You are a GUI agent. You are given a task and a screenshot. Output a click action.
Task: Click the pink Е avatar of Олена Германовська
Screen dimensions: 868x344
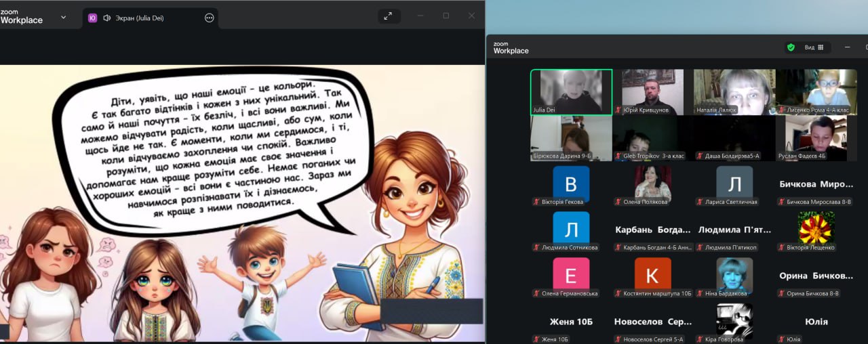tap(571, 274)
